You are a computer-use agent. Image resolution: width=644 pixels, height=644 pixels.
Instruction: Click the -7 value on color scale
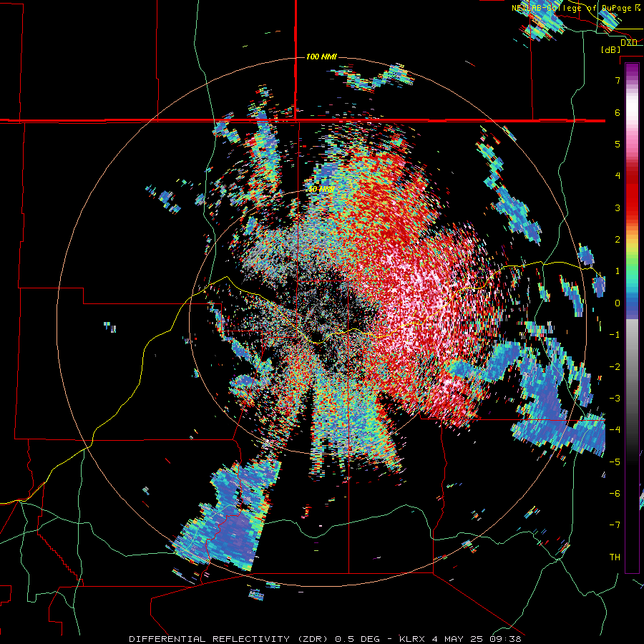(x=615, y=525)
